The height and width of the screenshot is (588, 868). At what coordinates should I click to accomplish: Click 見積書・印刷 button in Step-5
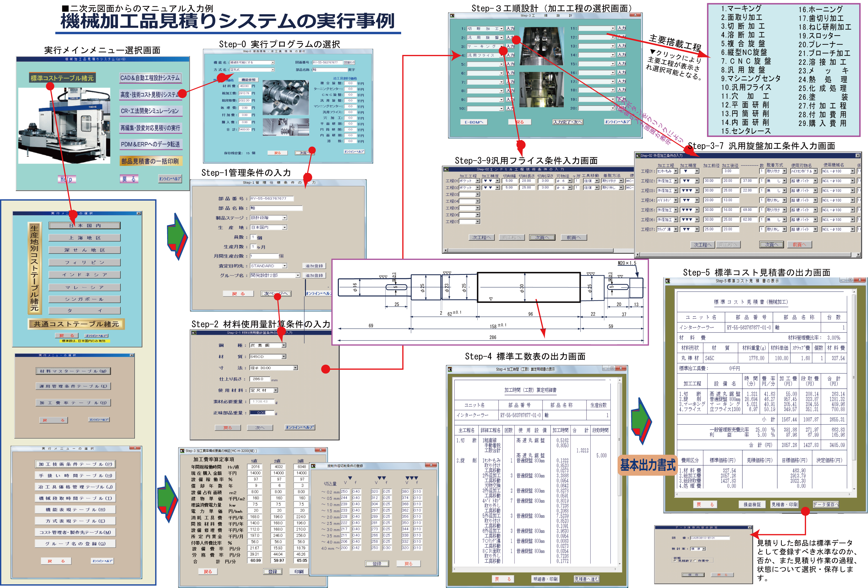(784, 504)
